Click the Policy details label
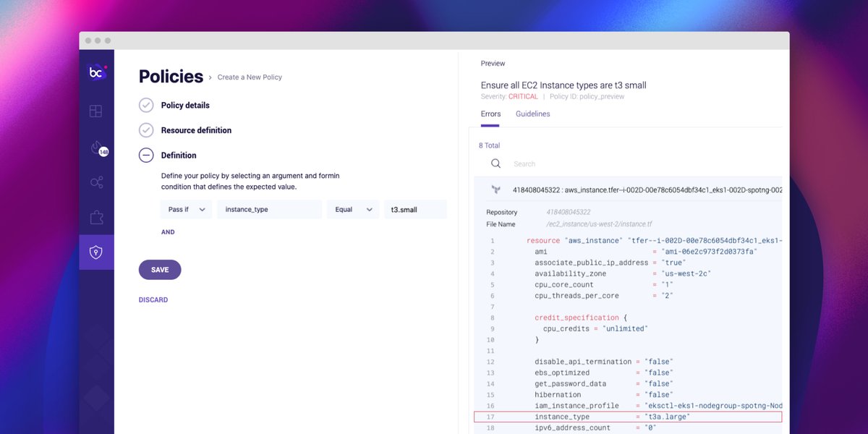 pos(185,106)
